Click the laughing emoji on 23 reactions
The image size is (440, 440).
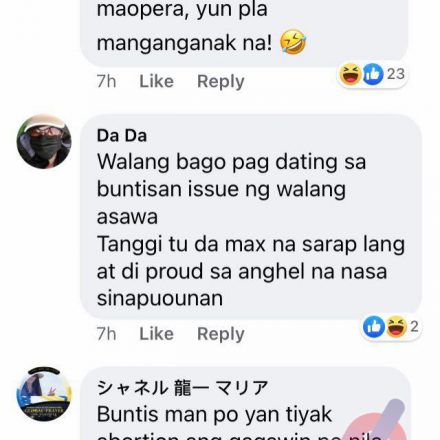tap(350, 74)
